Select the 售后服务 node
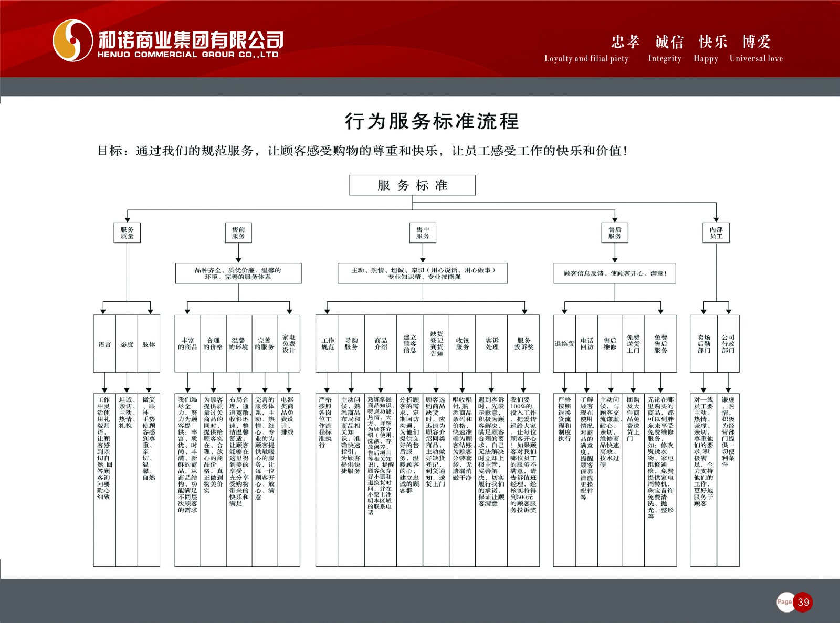Screen dimensions: 840x623 [615, 233]
